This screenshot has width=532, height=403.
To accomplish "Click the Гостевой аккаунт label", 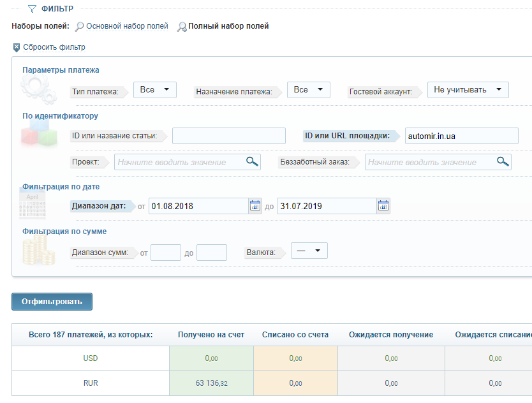I will [x=381, y=92].
